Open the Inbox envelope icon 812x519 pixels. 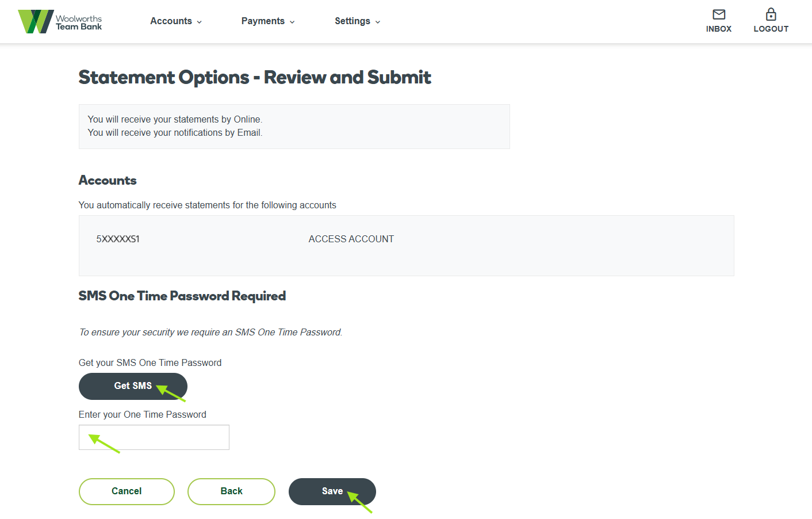click(x=719, y=14)
